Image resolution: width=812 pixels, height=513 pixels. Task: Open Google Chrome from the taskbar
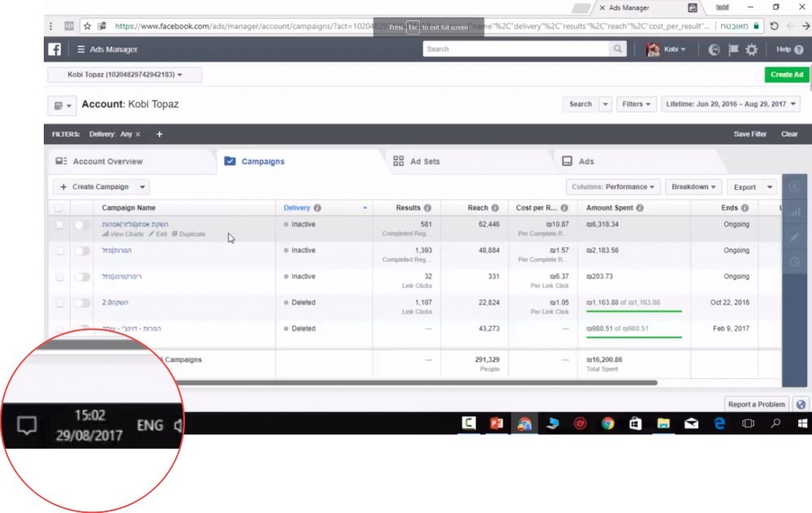(x=608, y=424)
